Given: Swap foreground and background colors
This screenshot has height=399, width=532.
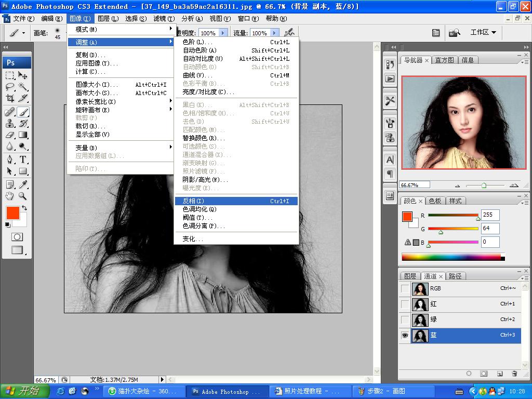Looking at the screenshot, I should [24, 208].
